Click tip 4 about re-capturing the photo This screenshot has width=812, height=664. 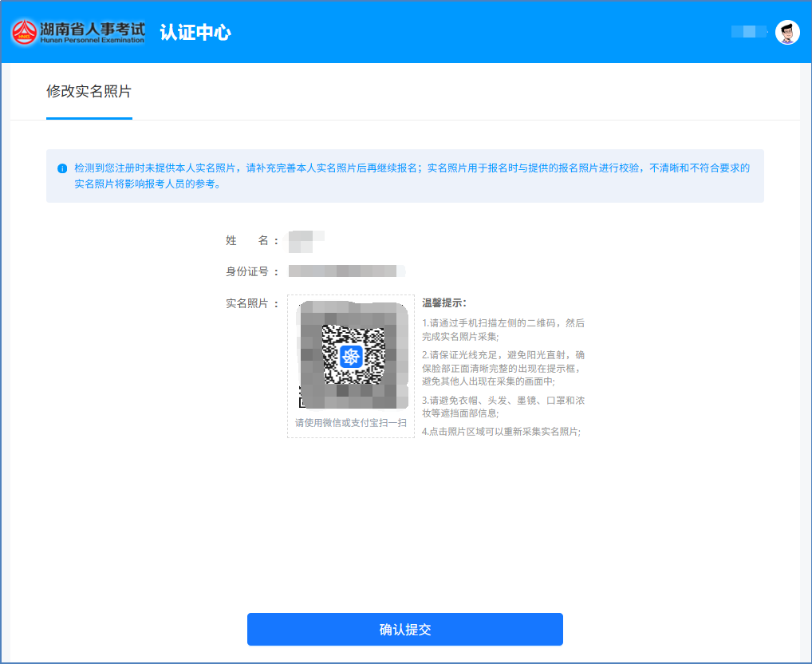point(501,432)
